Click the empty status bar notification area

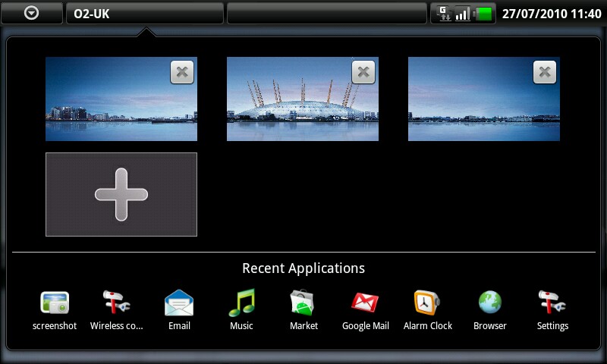[327, 13]
